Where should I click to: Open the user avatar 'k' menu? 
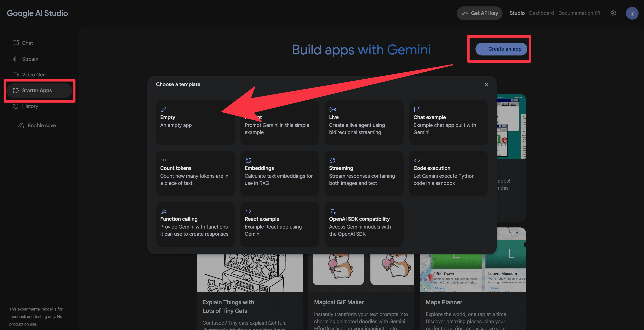[631, 13]
